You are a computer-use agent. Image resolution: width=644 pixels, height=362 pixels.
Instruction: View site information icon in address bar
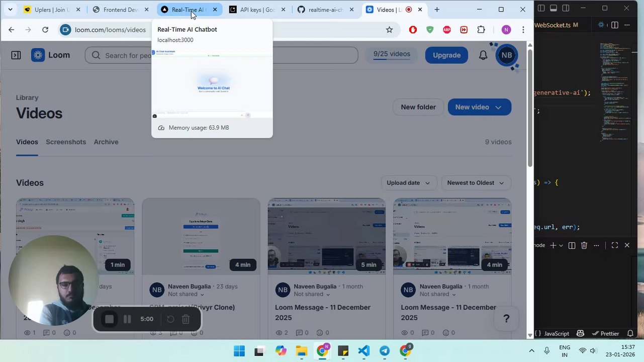pyautogui.click(x=65, y=30)
